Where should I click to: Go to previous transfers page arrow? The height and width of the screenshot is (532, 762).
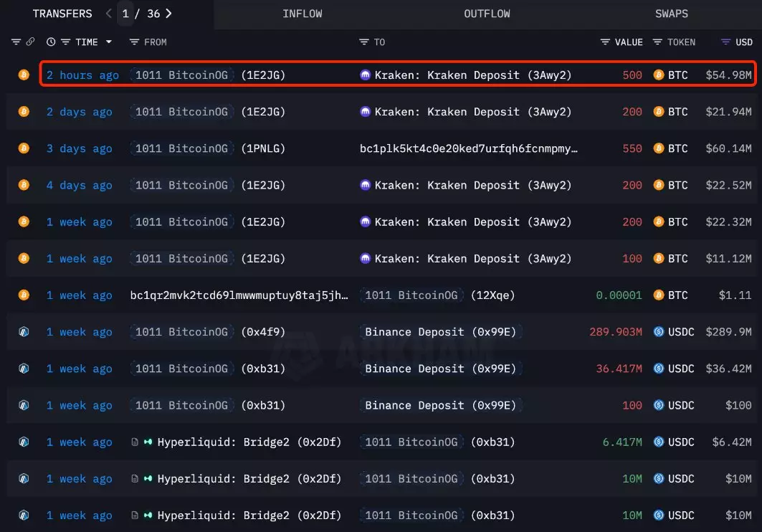click(x=108, y=14)
